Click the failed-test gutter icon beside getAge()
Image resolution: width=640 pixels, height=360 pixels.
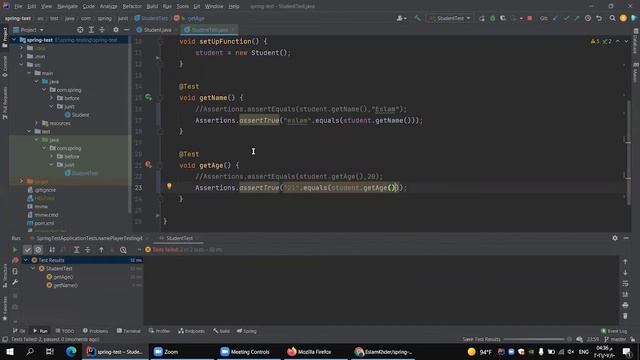click(x=148, y=164)
